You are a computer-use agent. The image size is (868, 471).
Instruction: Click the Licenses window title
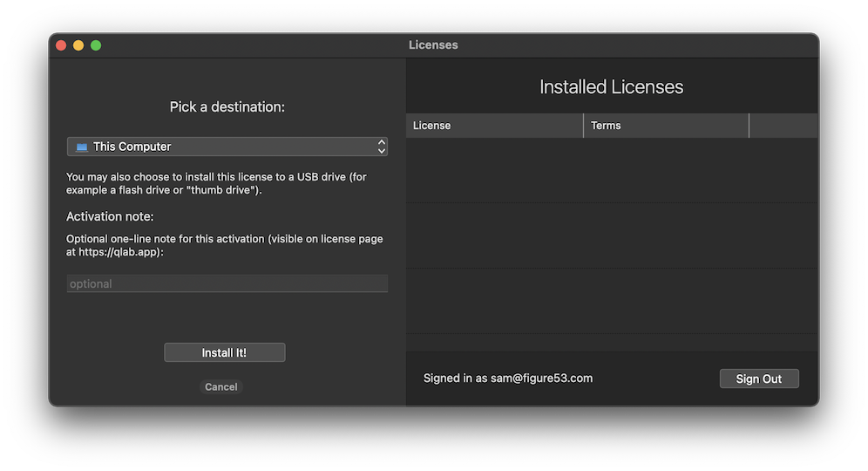coord(433,45)
